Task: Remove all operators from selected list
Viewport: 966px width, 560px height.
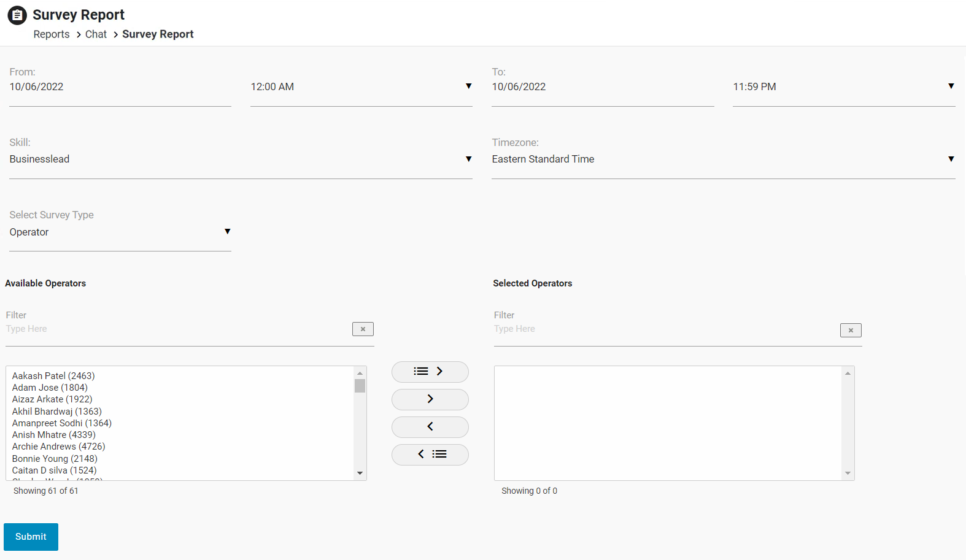Action: click(430, 455)
